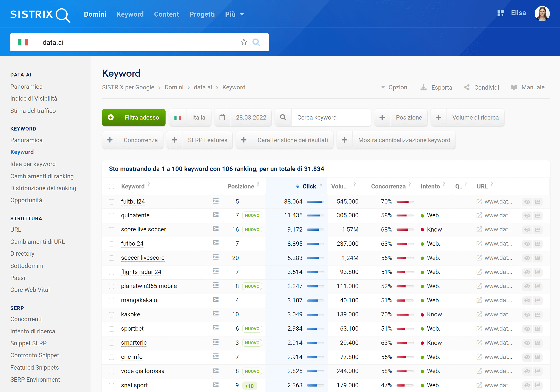Add Caratteristiche dei risultati filter
Image resolution: width=560 pixels, height=392 pixels.
(x=284, y=140)
